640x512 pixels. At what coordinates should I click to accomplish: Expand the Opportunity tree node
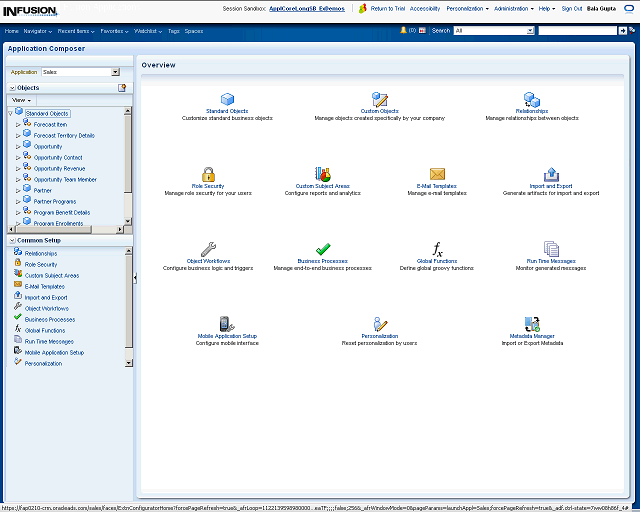[x=18, y=146]
